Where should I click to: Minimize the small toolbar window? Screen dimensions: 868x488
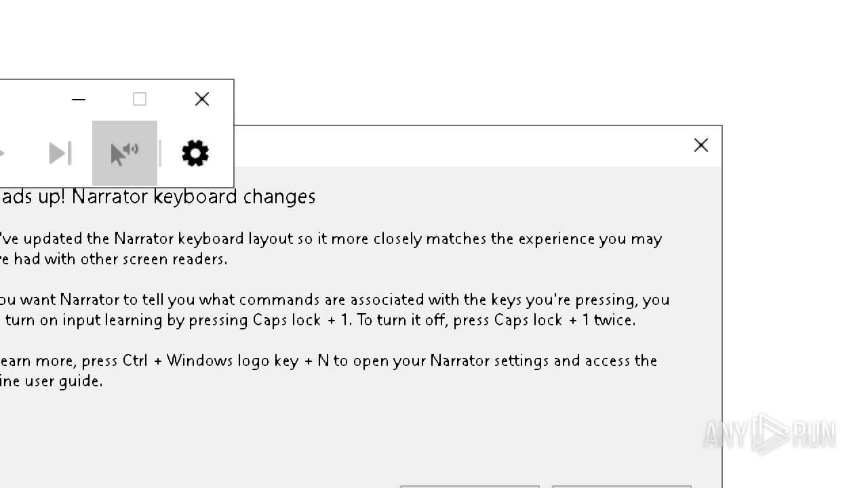(79, 100)
